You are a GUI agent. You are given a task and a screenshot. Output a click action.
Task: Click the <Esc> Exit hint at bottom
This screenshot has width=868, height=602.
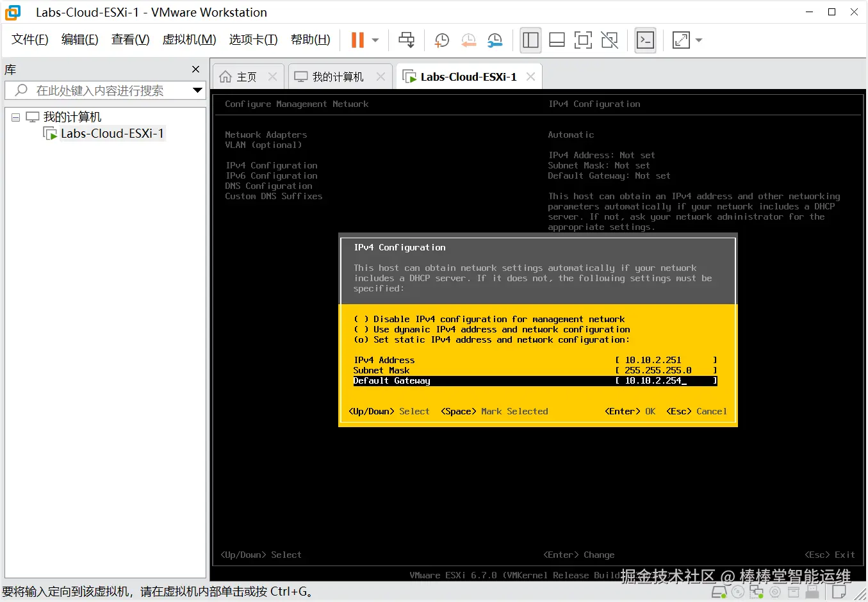[830, 555]
